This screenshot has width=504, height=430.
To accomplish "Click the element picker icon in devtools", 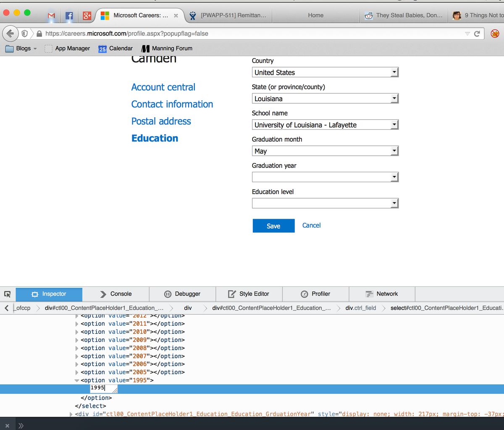I will click(7, 294).
